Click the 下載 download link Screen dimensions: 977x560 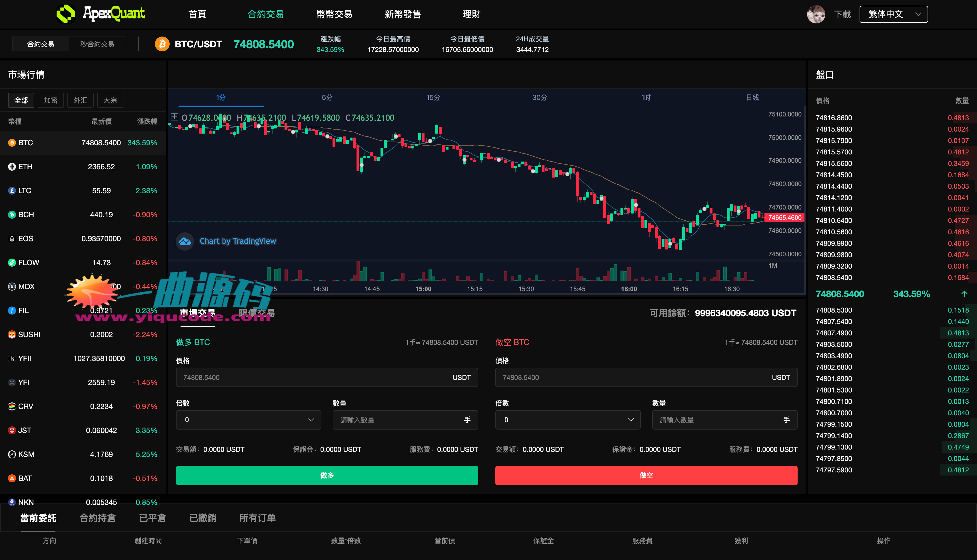tap(842, 14)
